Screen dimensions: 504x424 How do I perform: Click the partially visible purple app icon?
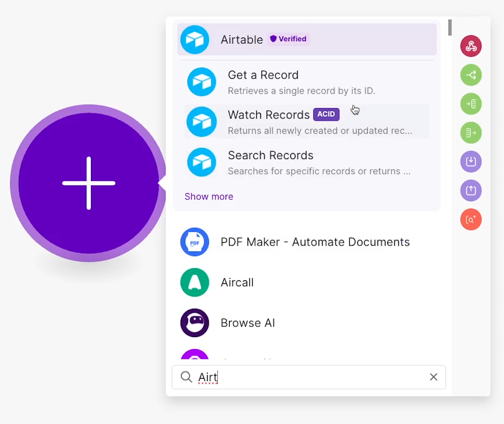coord(195,354)
